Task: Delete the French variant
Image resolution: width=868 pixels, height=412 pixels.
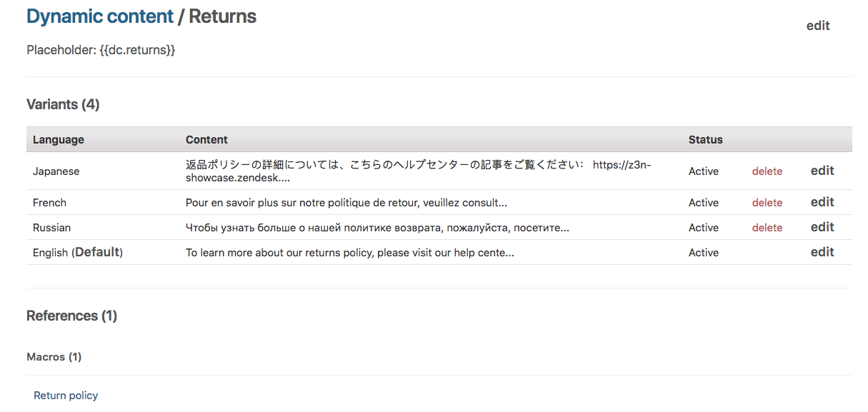Action: point(767,203)
